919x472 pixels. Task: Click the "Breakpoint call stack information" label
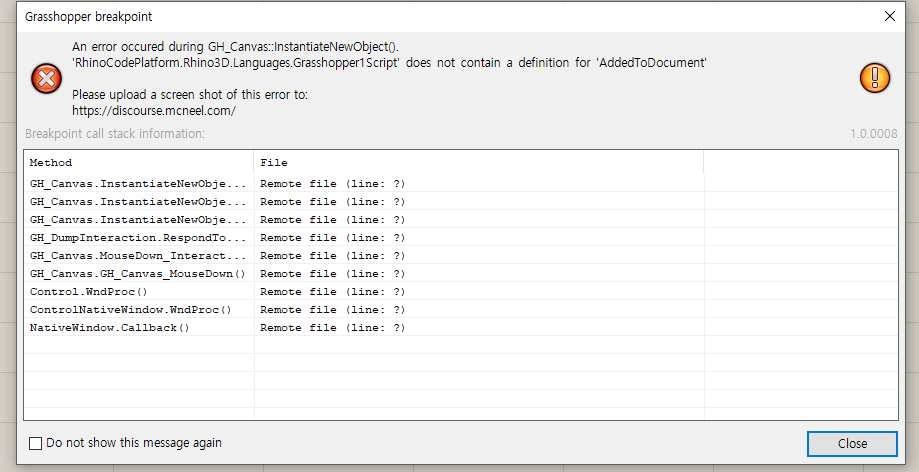(115, 134)
